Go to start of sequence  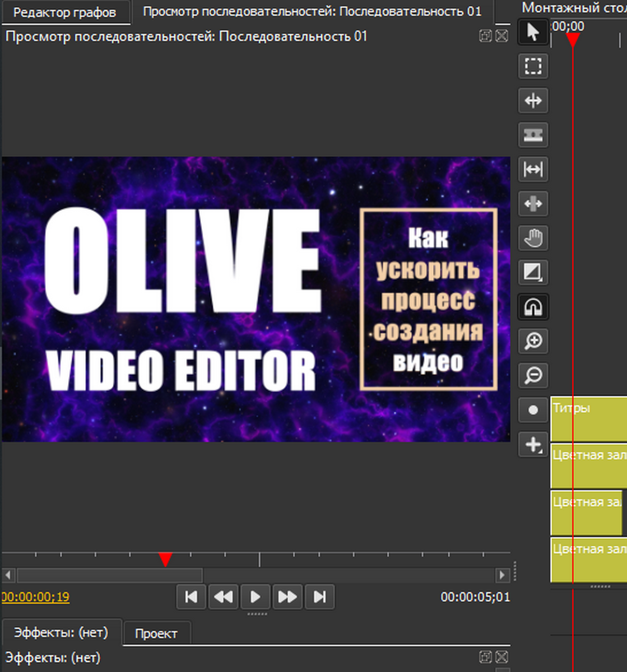click(x=191, y=596)
